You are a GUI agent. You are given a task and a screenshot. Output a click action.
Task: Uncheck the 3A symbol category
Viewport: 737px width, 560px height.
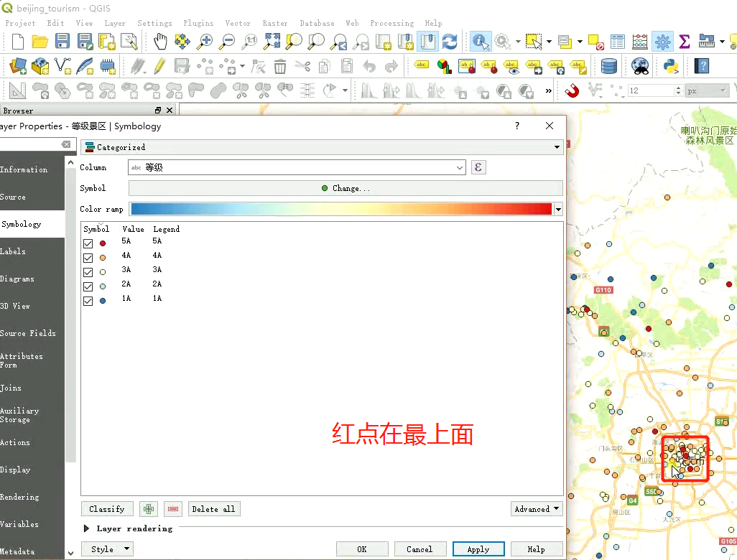(87, 271)
